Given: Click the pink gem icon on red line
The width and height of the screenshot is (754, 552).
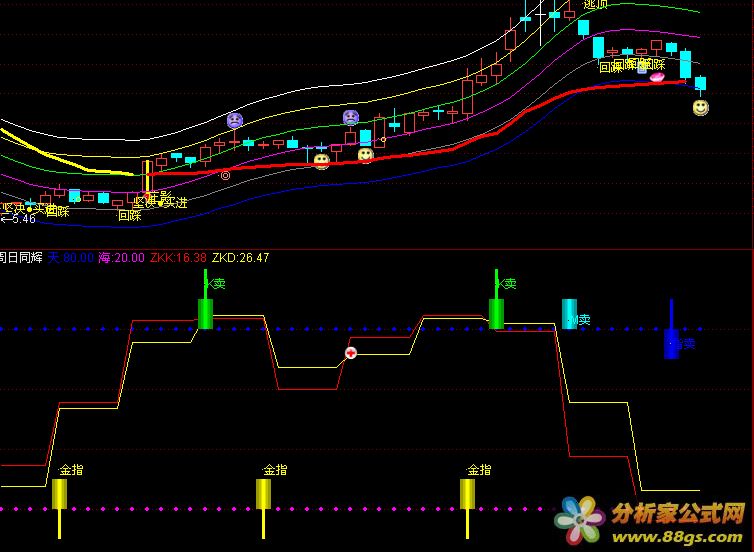Looking at the screenshot, I should pos(657,77).
